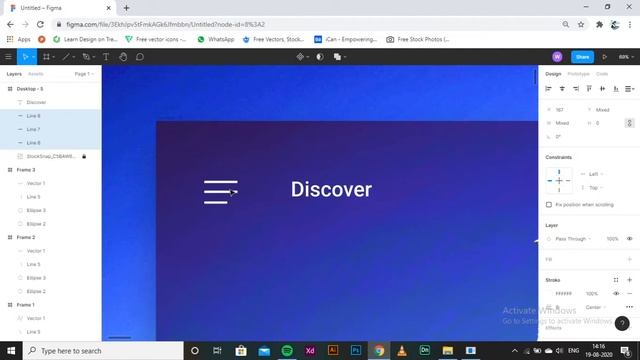Select Frame 3 in layers
Screen dimensions: 640x360
tap(51, 170)
